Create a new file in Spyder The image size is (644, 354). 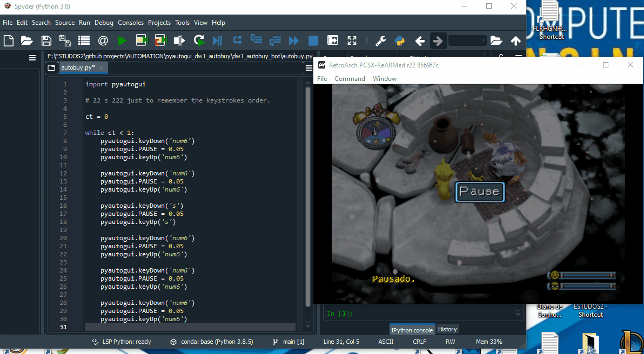pyautogui.click(x=9, y=40)
